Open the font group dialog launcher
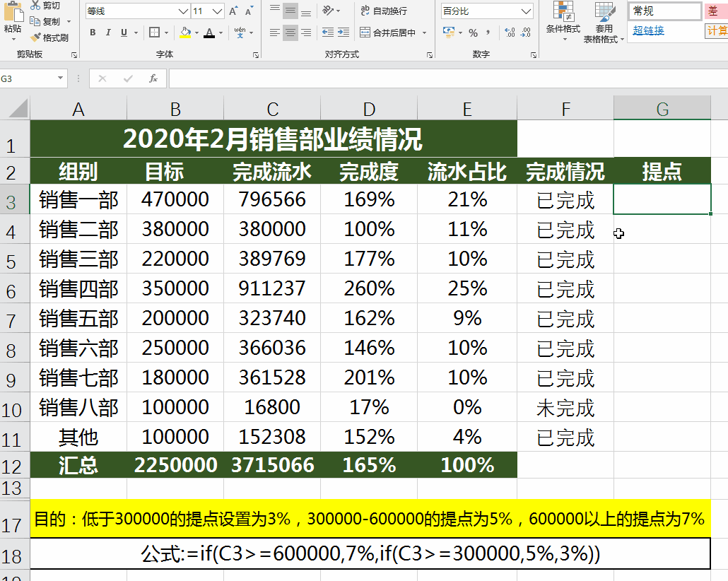Image resolution: width=728 pixels, height=581 pixels. click(x=256, y=55)
